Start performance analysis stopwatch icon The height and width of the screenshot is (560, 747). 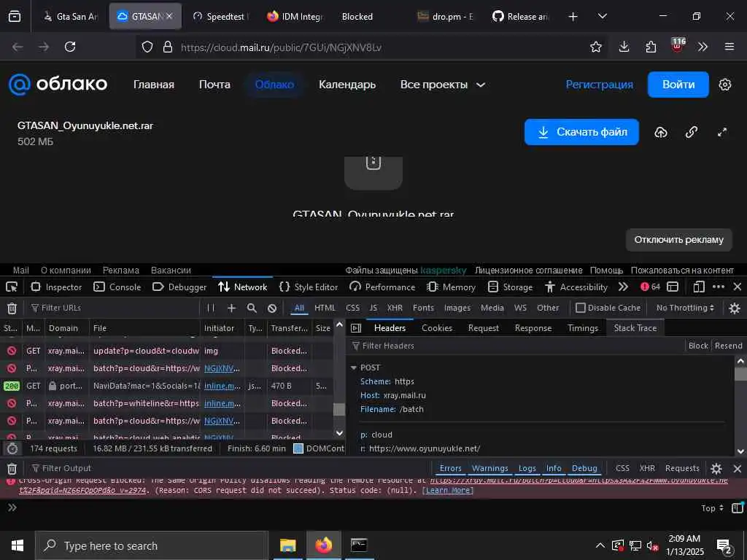(x=12, y=448)
